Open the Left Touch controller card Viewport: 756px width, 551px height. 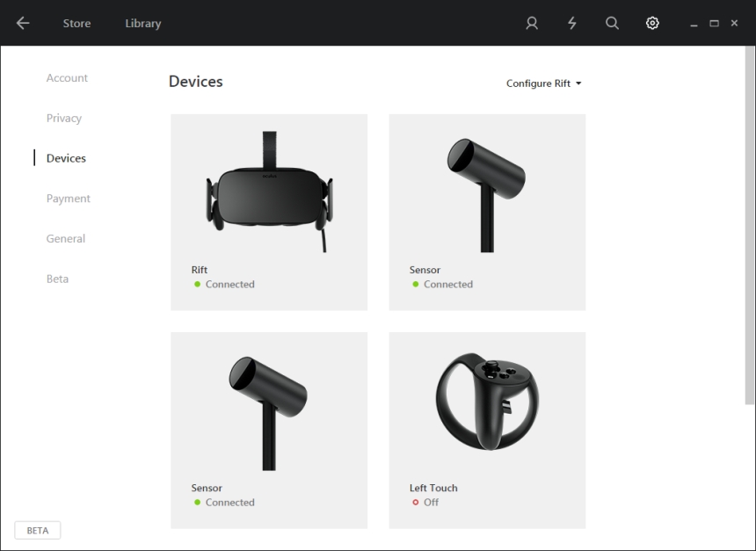click(x=488, y=431)
